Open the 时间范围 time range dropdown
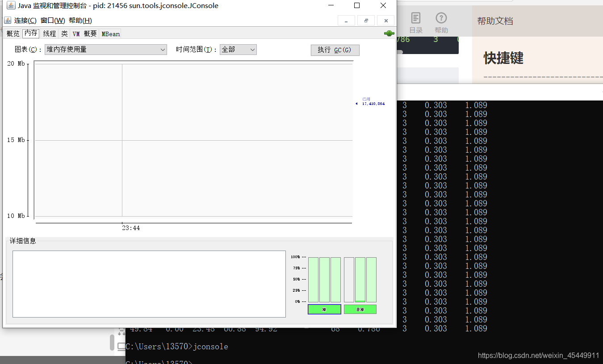This screenshot has width=603, height=364. click(238, 50)
